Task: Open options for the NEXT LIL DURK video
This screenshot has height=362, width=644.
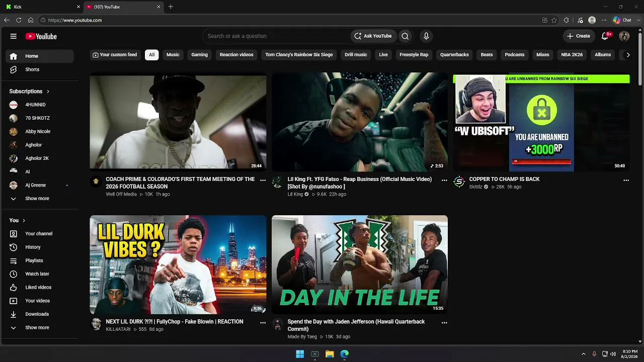Action: 263,323
